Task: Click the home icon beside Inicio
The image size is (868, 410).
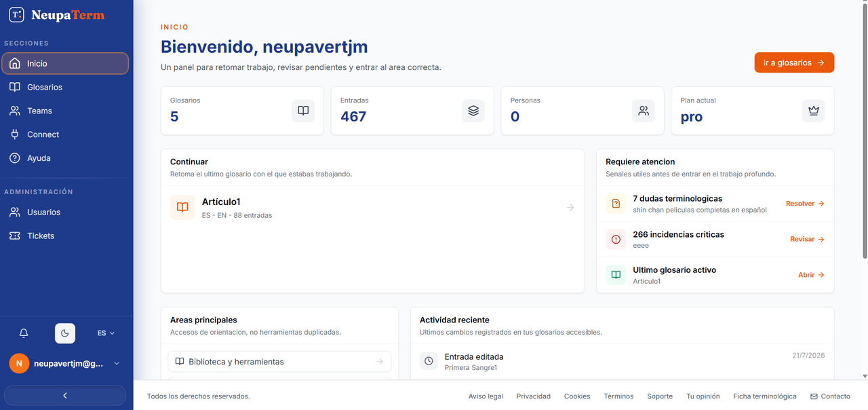Action: (15, 63)
